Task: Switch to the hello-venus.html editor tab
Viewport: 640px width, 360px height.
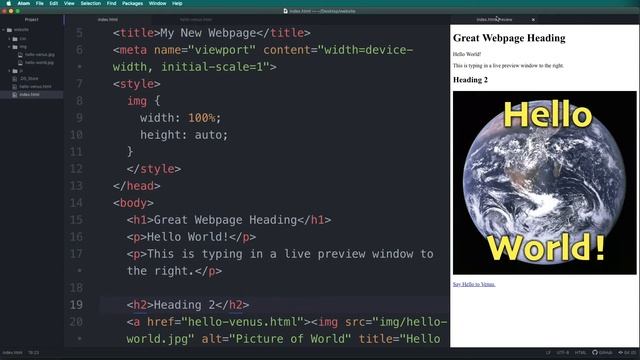Action: pos(196,20)
